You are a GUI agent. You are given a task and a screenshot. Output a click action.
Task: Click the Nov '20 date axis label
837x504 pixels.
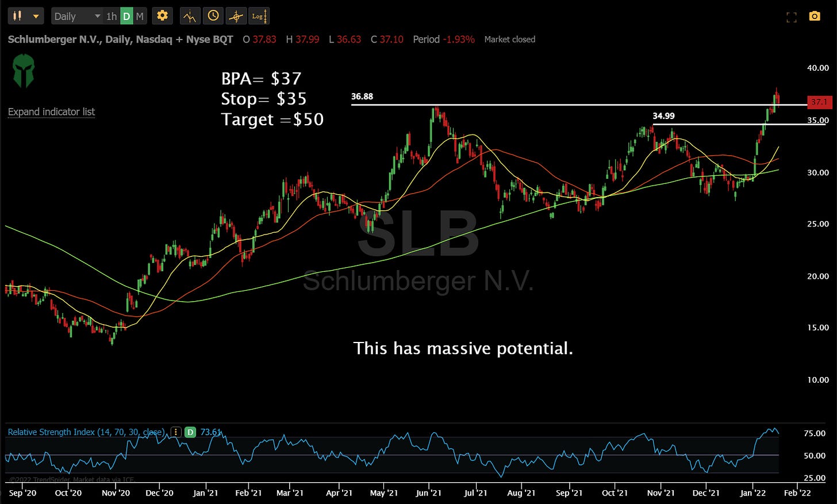(116, 493)
